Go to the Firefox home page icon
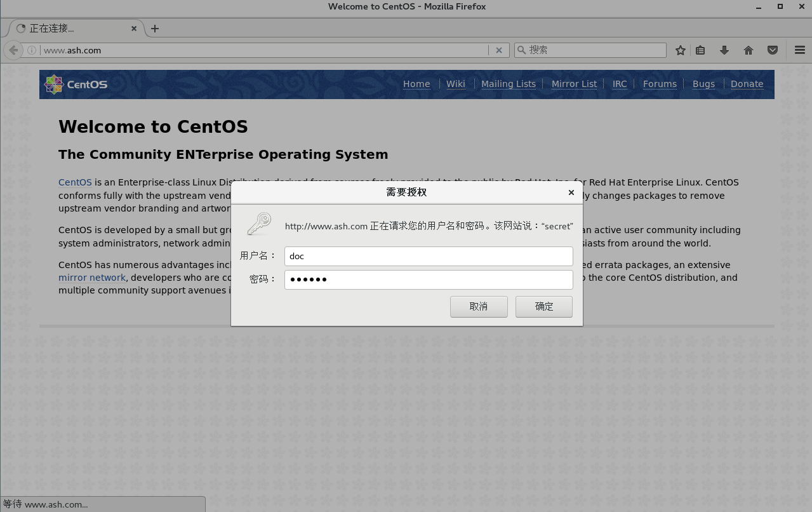Image resolution: width=812 pixels, height=512 pixels. [x=749, y=50]
